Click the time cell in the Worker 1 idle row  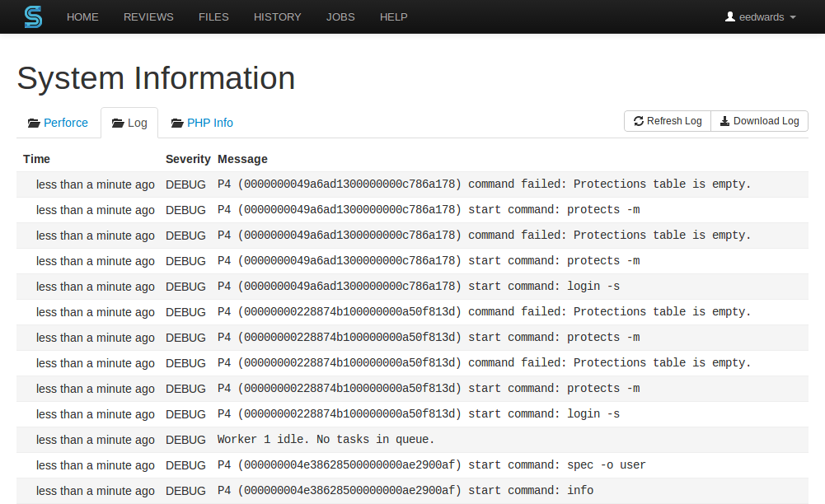pyautogui.click(x=96, y=440)
